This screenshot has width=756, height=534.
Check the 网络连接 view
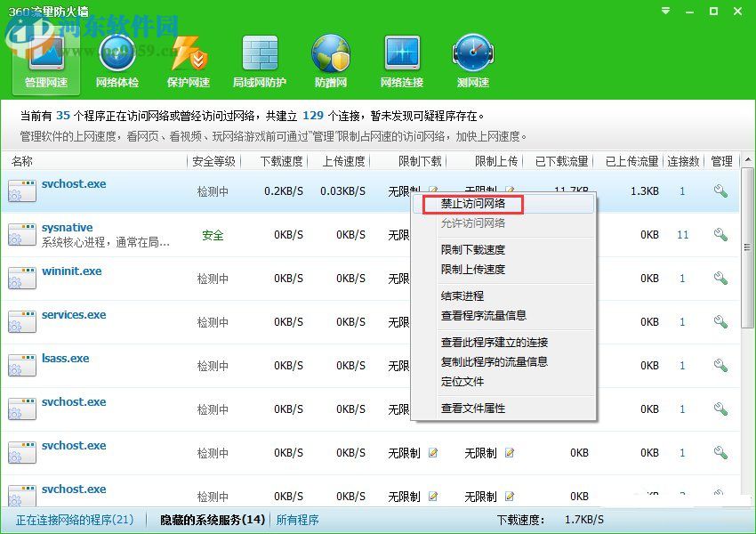(401, 62)
